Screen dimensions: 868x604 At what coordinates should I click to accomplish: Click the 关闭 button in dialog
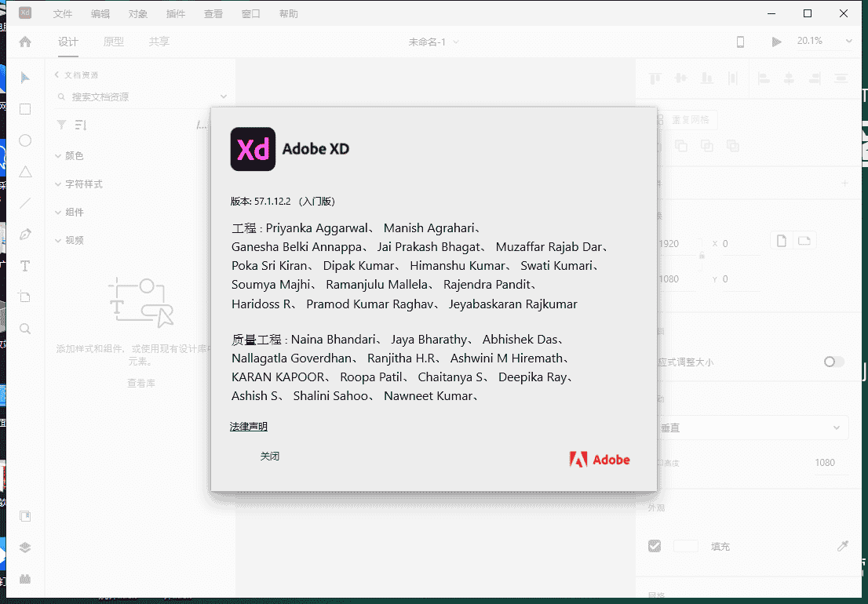270,456
